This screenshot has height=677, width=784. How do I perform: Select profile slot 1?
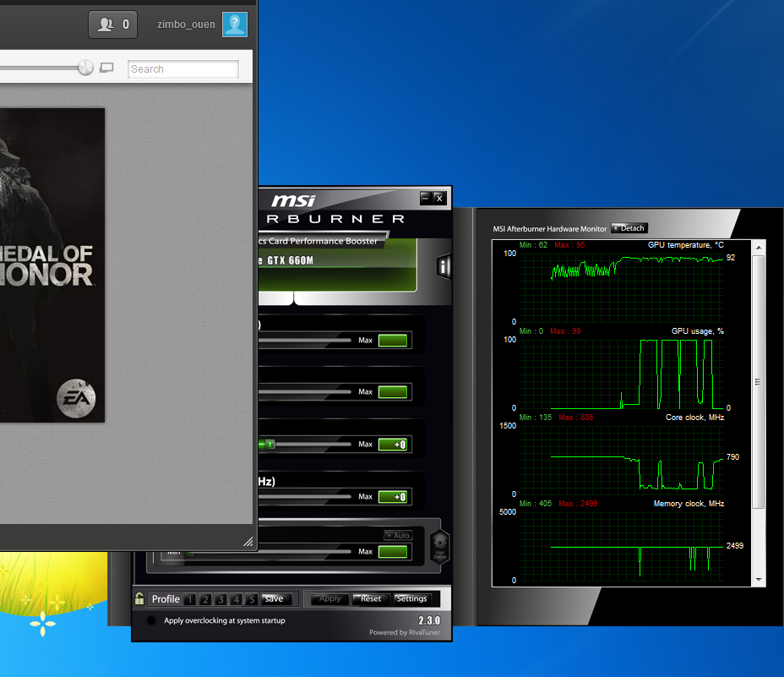pos(189,599)
